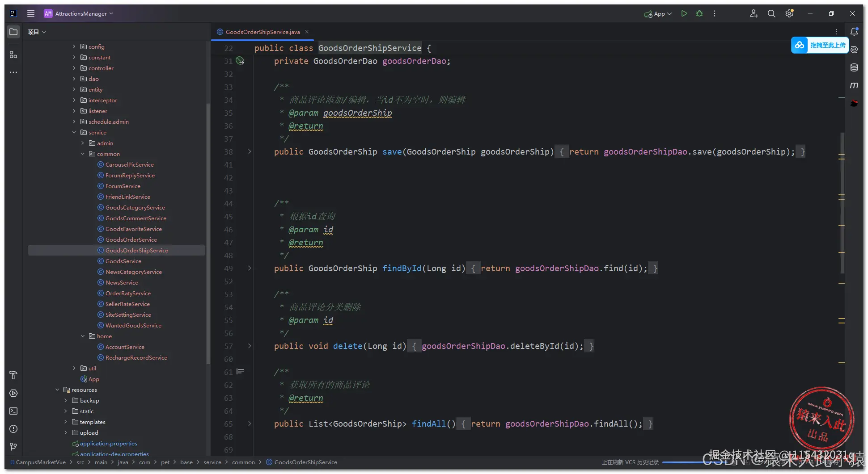868x474 pixels.
Task: Debug the App configuration
Action: [699, 14]
